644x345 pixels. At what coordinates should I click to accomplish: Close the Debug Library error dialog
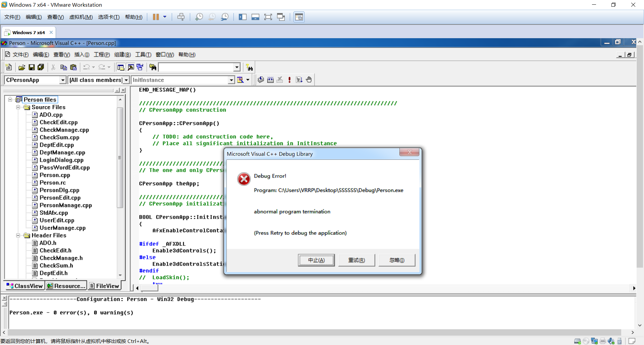[409, 152]
